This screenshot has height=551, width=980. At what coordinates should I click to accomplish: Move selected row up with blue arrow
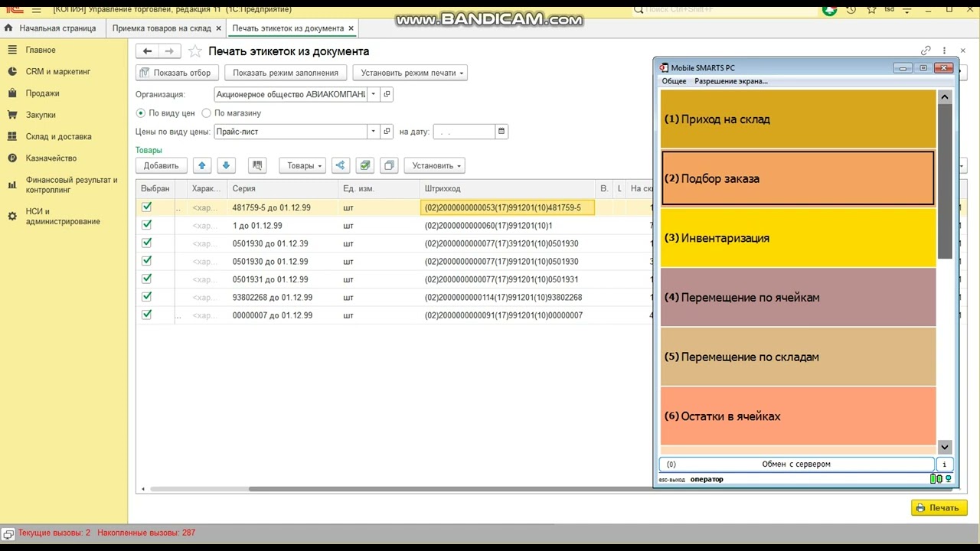click(201, 165)
